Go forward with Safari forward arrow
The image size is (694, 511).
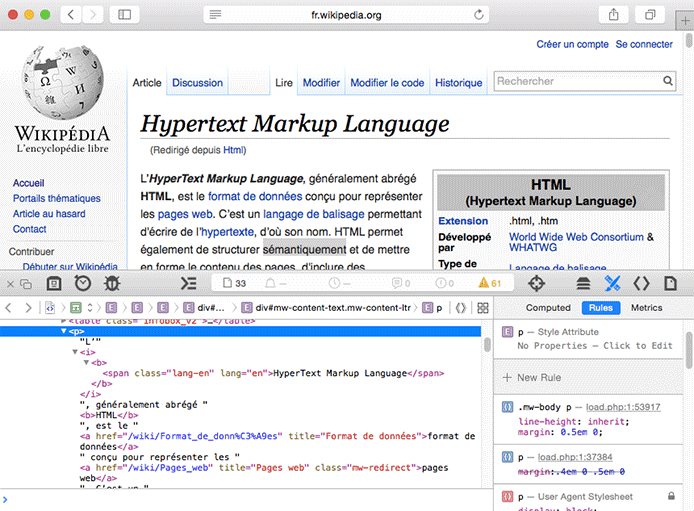93,15
